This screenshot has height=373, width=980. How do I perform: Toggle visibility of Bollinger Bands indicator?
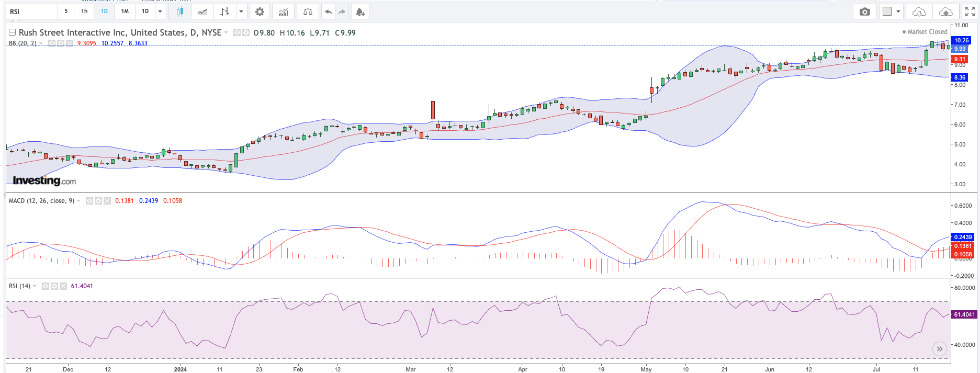coord(52,43)
